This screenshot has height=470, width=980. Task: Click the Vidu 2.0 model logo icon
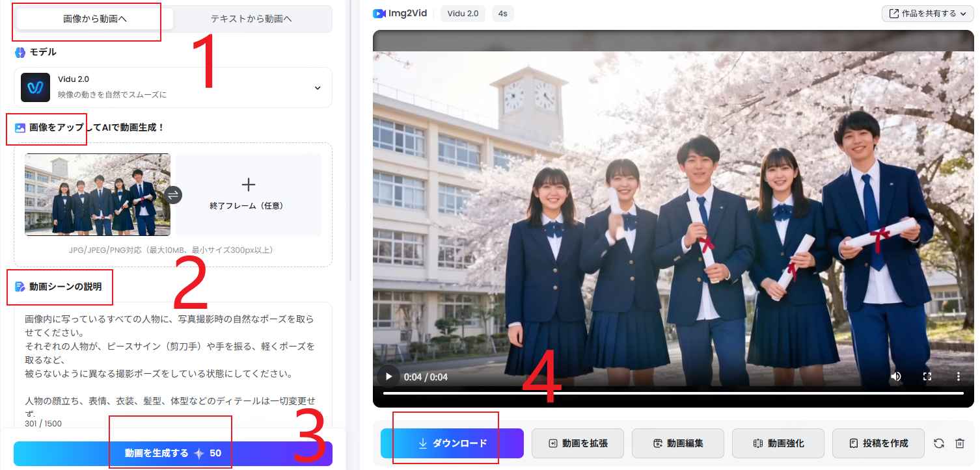[x=35, y=87]
